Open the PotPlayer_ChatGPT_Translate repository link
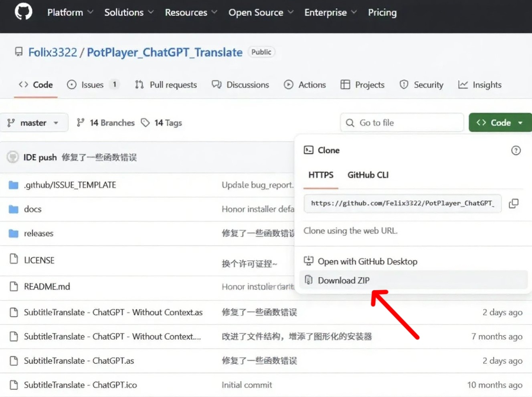Viewport: 532px width, 397px height. coord(165,52)
